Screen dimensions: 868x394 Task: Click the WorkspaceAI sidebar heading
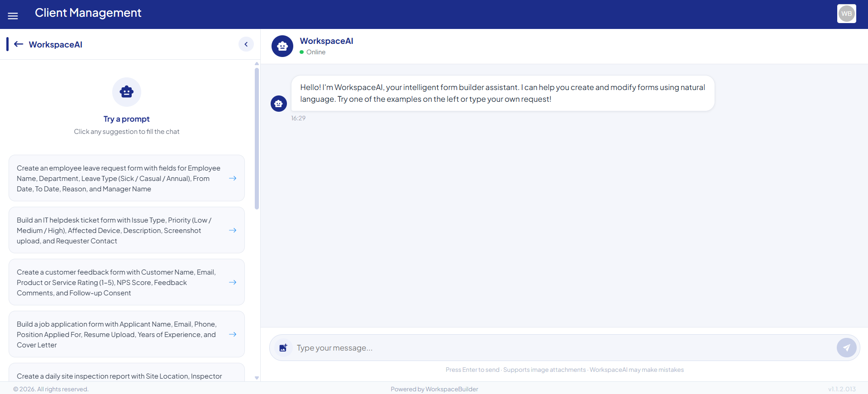(56, 44)
